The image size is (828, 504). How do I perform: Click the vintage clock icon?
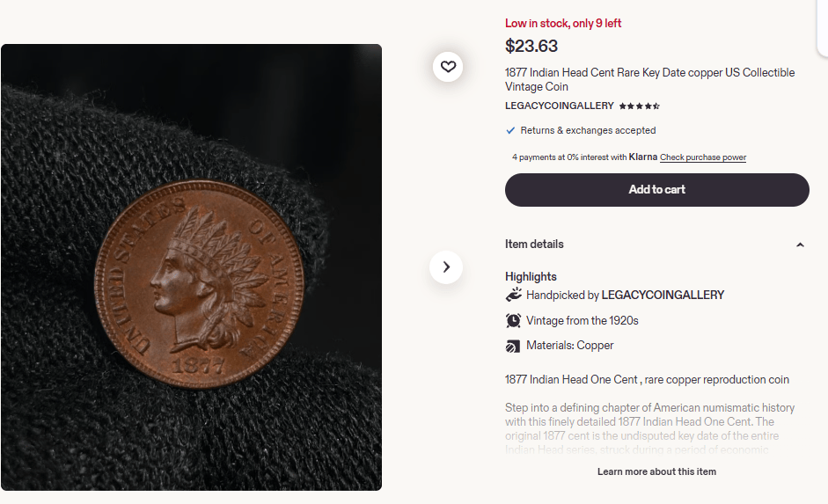click(x=513, y=320)
